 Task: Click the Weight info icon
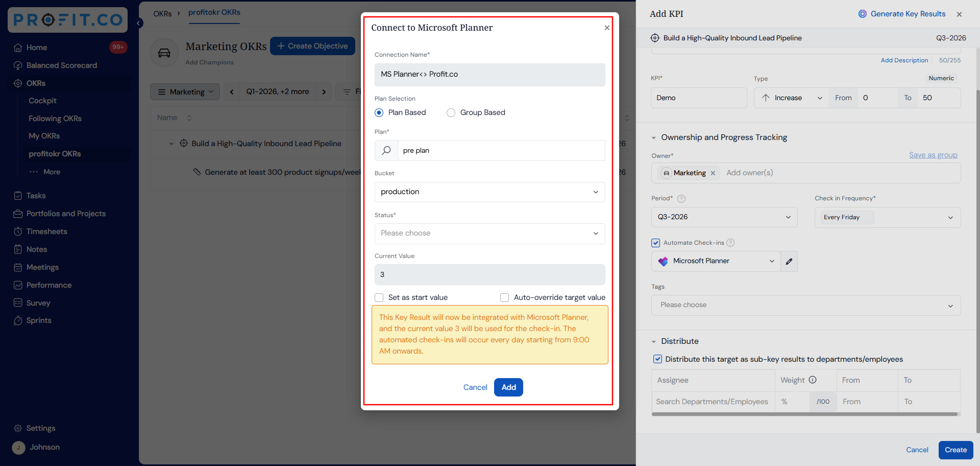(x=813, y=380)
